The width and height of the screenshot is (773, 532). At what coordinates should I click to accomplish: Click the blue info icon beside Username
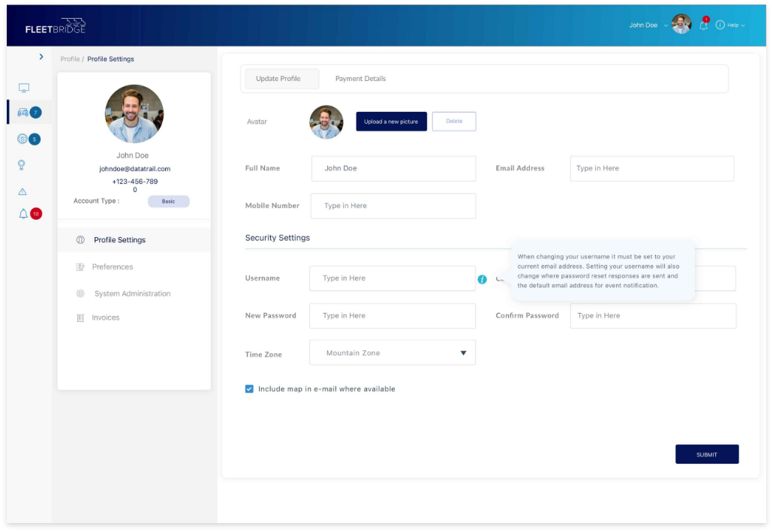(482, 279)
